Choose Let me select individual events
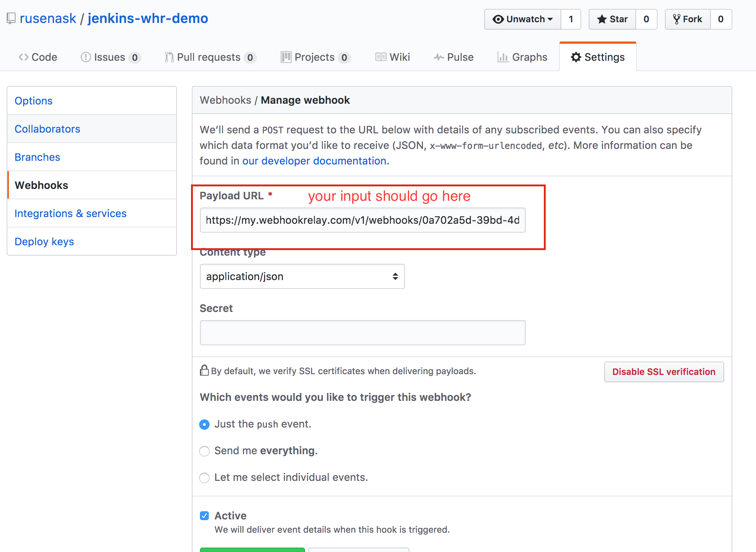This screenshot has height=552, width=756. coord(204,478)
